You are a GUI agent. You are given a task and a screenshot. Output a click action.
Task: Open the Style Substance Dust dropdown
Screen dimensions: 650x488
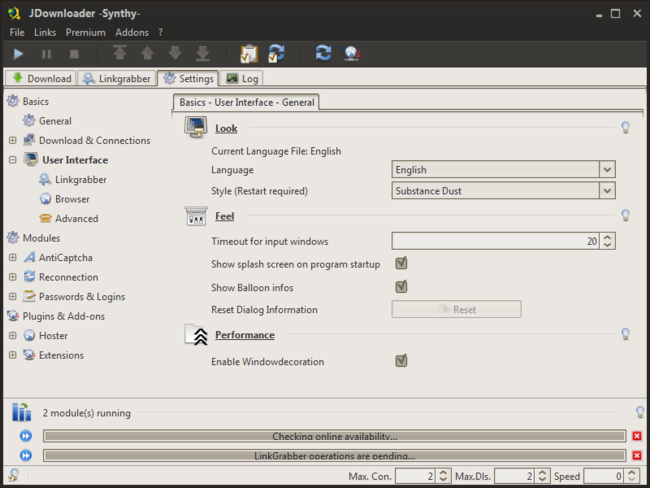607,191
